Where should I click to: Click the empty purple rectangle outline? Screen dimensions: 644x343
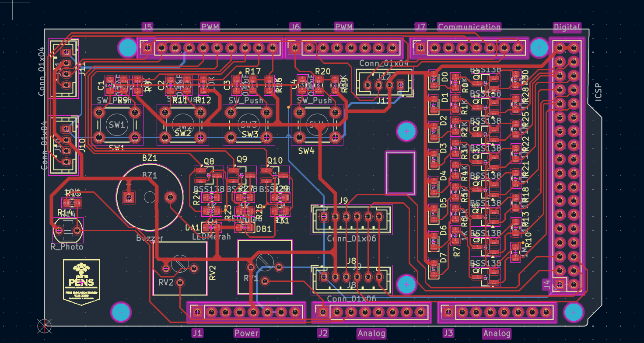click(400, 173)
